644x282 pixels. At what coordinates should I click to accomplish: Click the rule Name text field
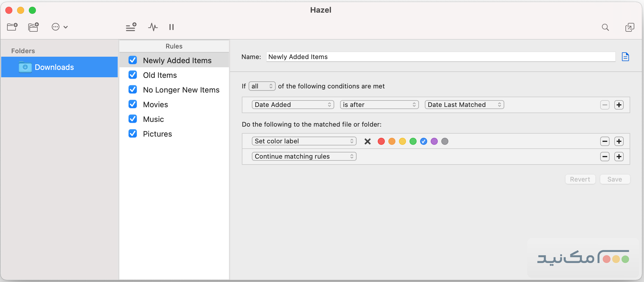440,57
